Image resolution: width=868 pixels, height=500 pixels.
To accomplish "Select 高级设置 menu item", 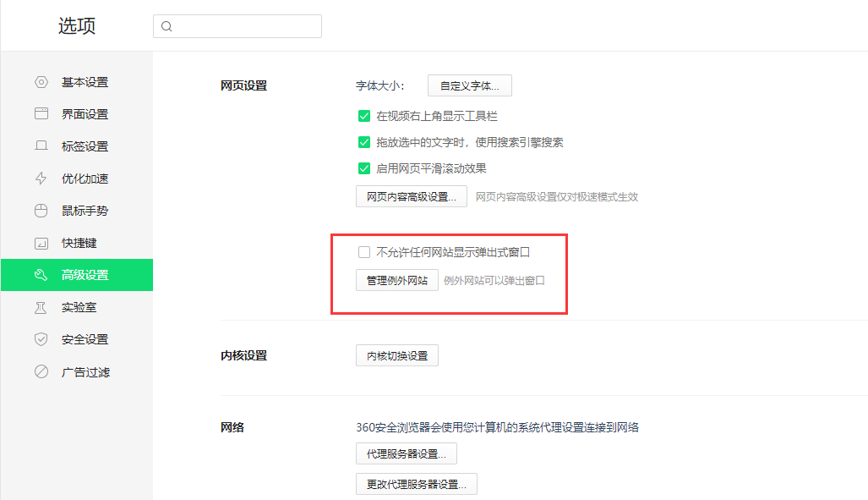I will (x=77, y=275).
